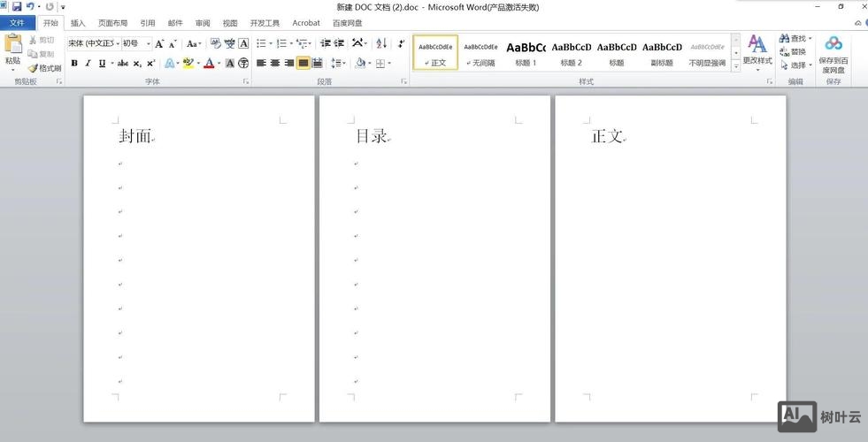The image size is (868, 442).
Task: Click the red font color A button
Action: click(x=209, y=63)
